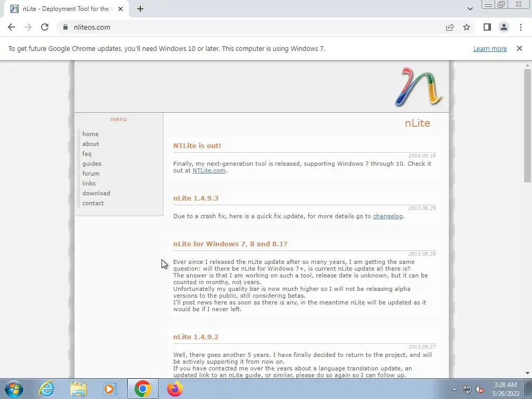Open the changelog link
The image size is (532, 399).
coord(388,216)
